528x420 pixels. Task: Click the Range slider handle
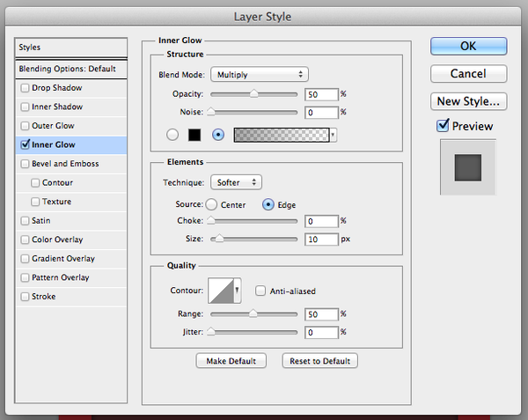point(253,313)
